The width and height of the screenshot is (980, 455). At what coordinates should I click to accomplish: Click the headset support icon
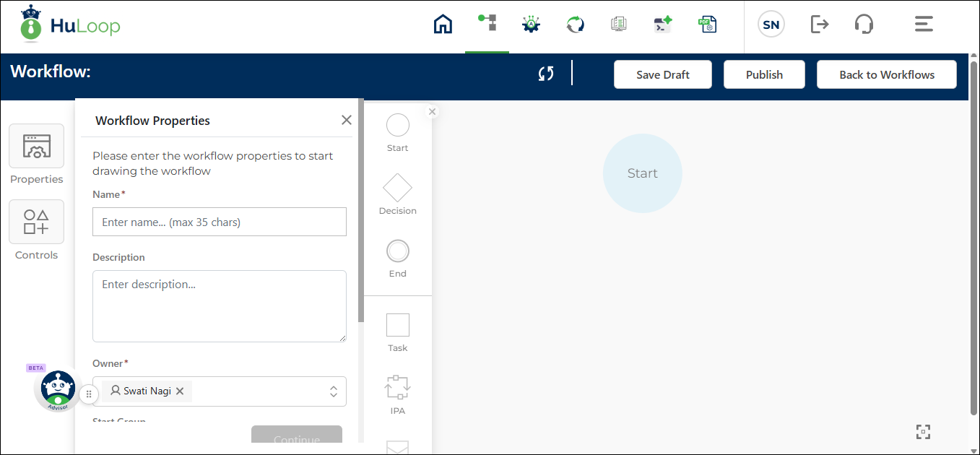864,25
